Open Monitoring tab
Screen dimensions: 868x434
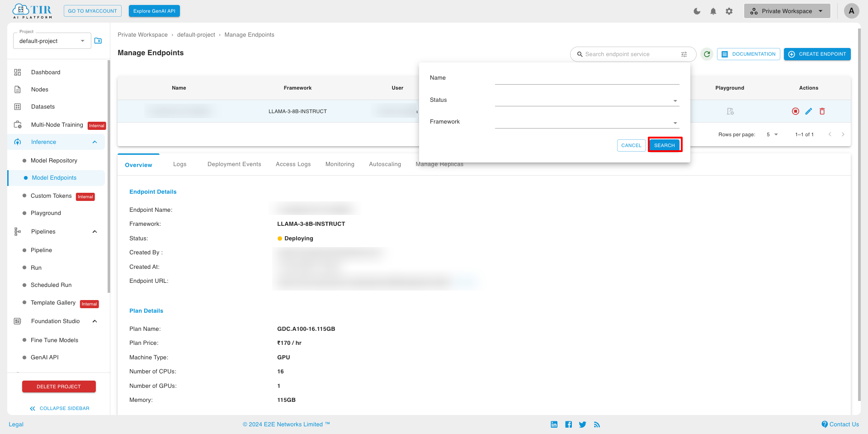(340, 164)
